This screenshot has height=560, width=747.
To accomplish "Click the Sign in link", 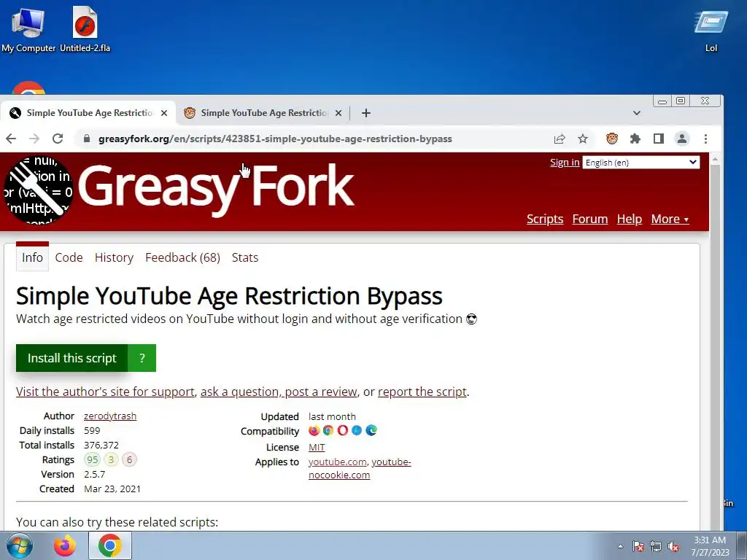I will tap(565, 163).
